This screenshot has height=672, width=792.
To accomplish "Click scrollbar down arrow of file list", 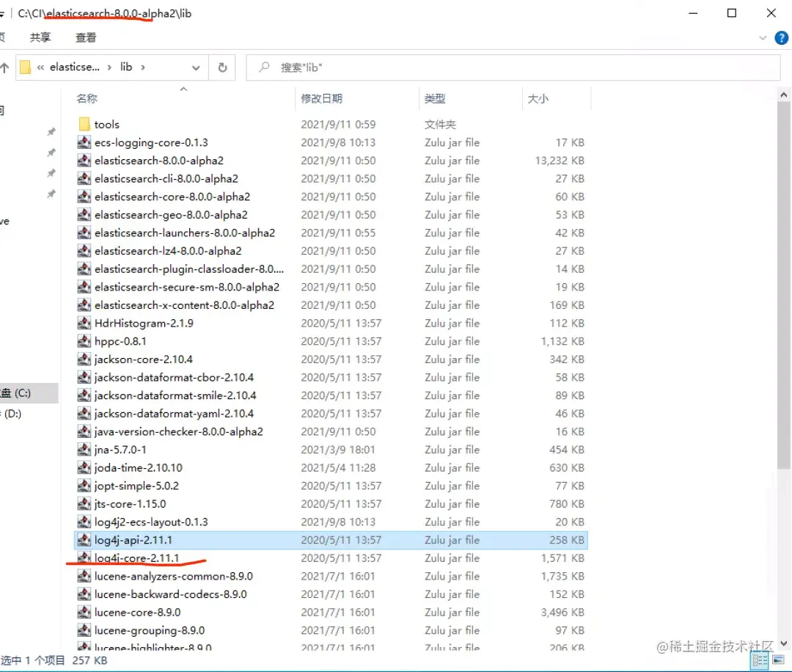I will [x=783, y=643].
